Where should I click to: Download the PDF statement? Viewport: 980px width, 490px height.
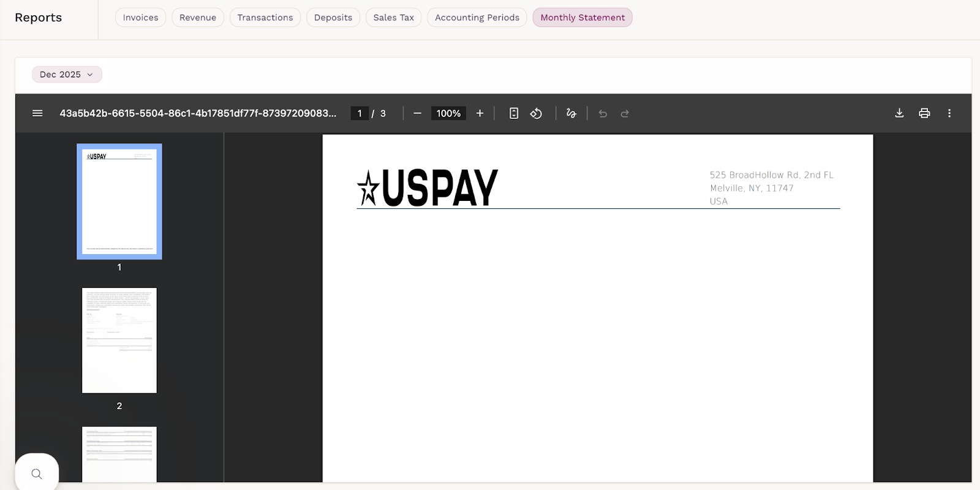[x=899, y=113]
